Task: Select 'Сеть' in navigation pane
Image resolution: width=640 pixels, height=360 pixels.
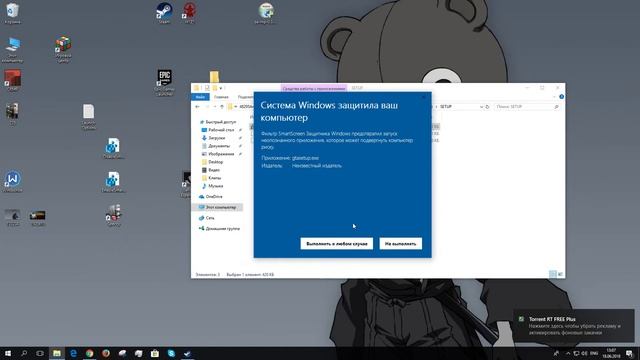Action: coord(207,218)
